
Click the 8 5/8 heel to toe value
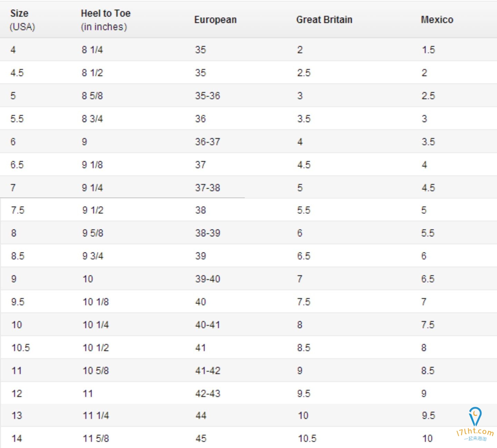point(92,96)
